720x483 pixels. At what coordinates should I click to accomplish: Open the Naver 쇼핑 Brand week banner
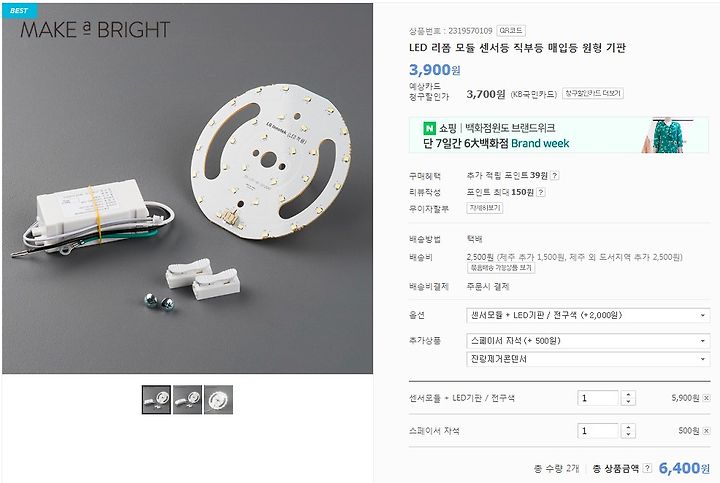(x=559, y=135)
